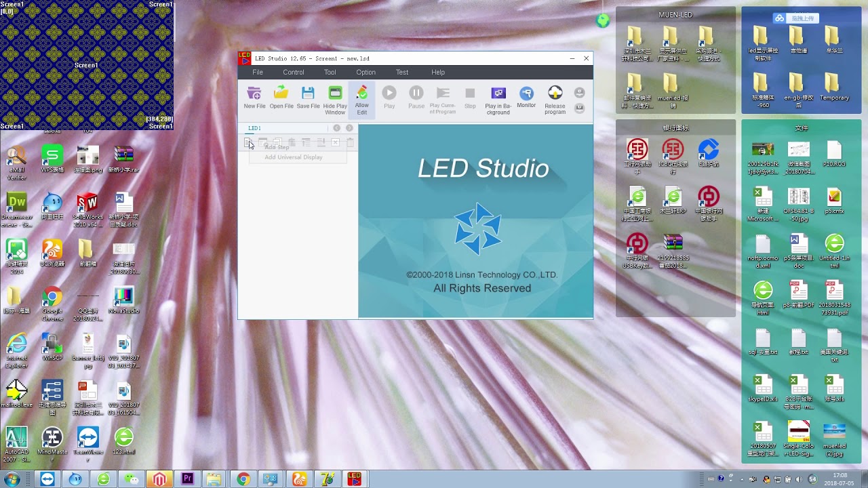Open the Test menu
868x488 pixels.
click(402, 73)
